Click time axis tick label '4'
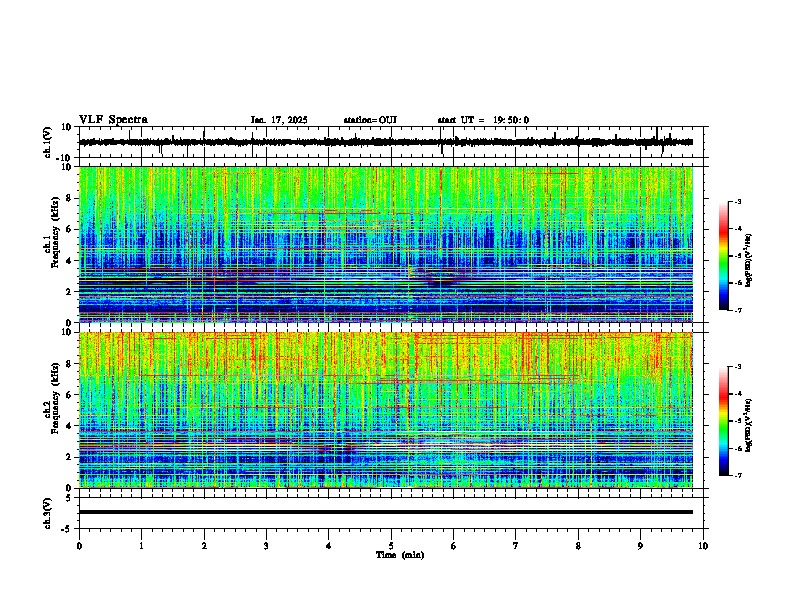The width and height of the screenshot is (792, 612). pos(329,546)
